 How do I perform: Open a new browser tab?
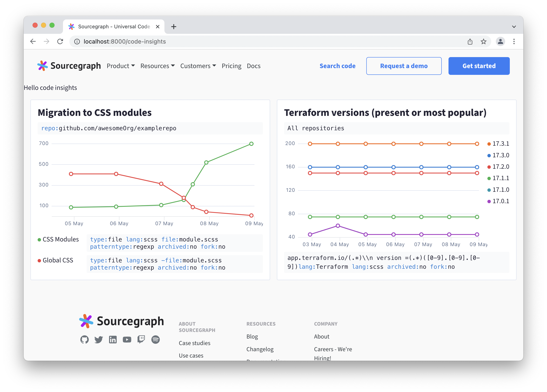pyautogui.click(x=174, y=27)
